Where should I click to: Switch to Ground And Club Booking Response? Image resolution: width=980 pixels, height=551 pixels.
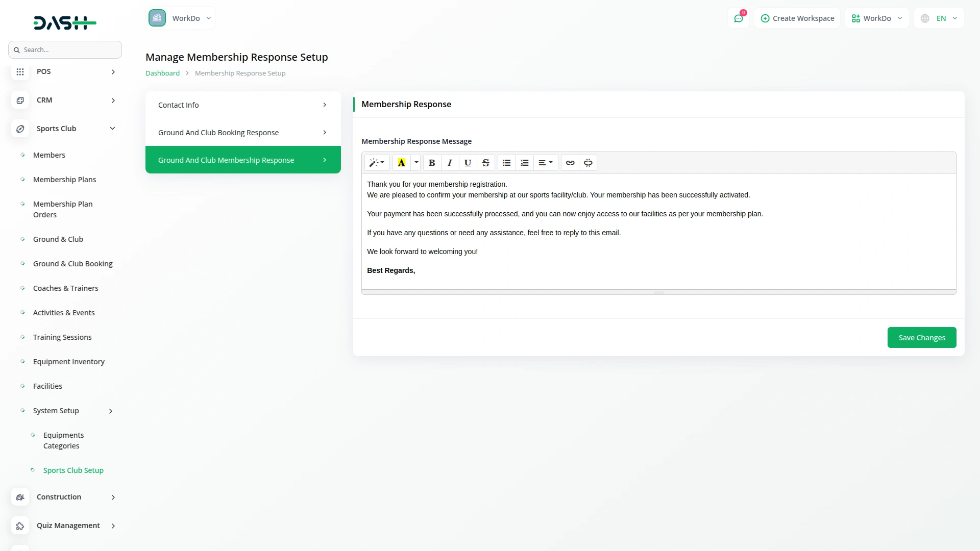tap(242, 133)
